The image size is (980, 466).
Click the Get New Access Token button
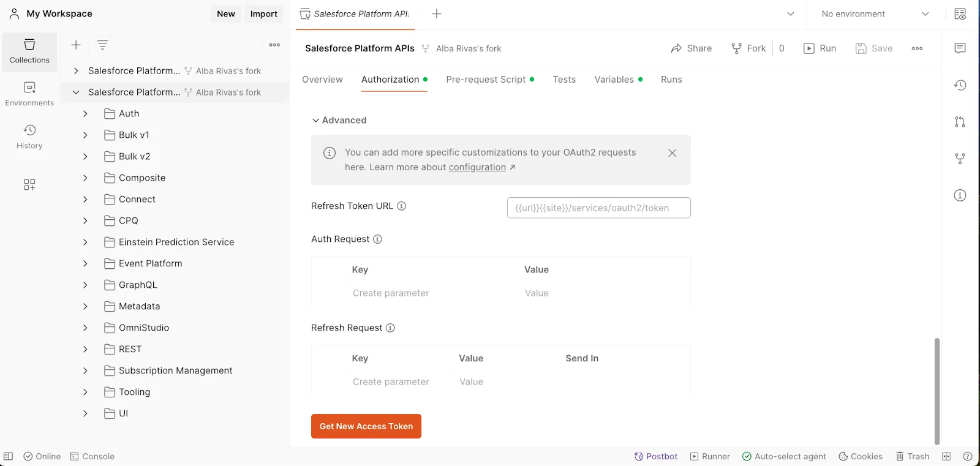366,426
